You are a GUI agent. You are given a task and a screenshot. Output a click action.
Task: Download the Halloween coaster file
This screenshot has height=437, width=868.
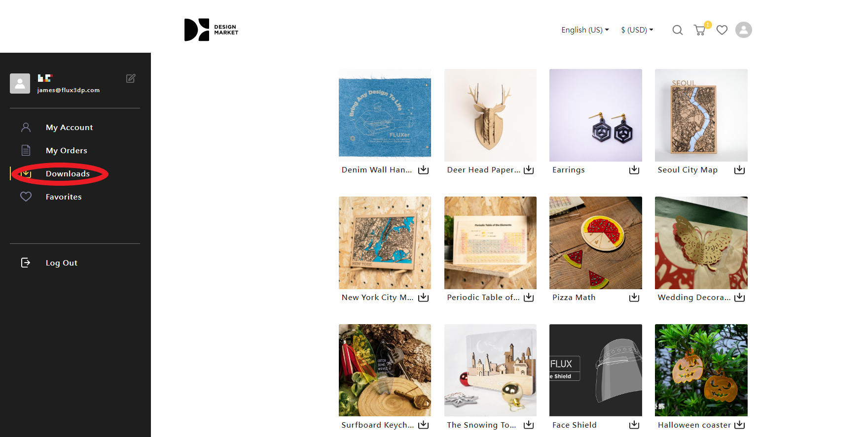tap(739, 425)
